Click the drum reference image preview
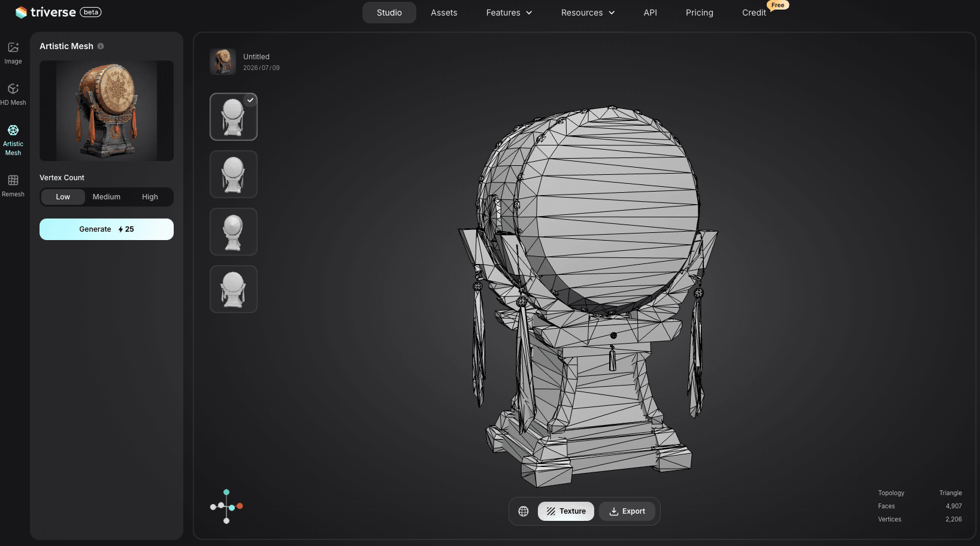980x546 pixels. click(107, 111)
